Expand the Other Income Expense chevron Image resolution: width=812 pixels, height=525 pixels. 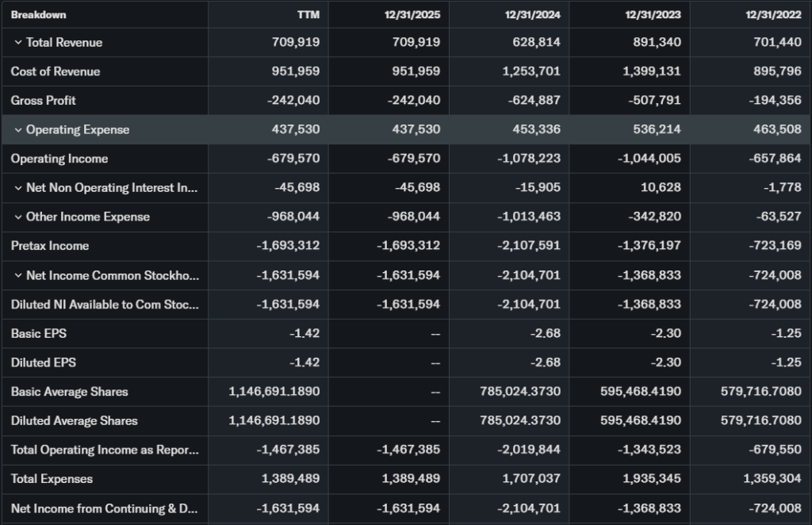pyautogui.click(x=17, y=217)
